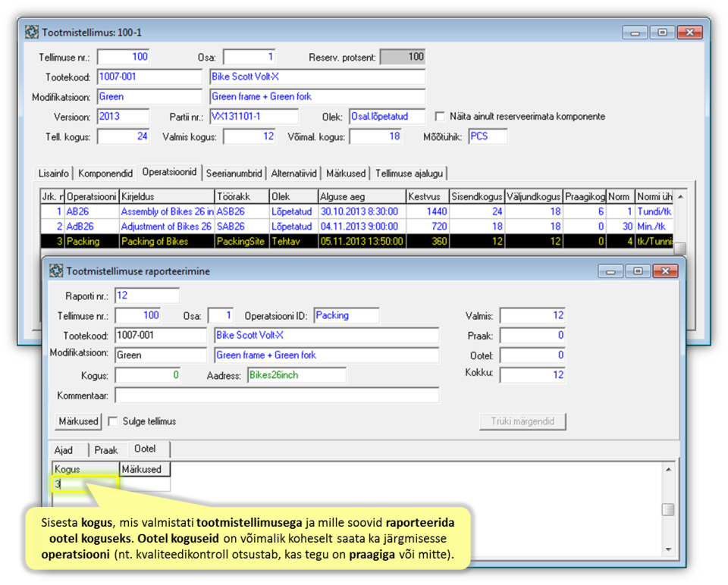Click the Aadress field showing Bikes26inch
Viewport: 728px width, 585px height.
click(x=297, y=375)
